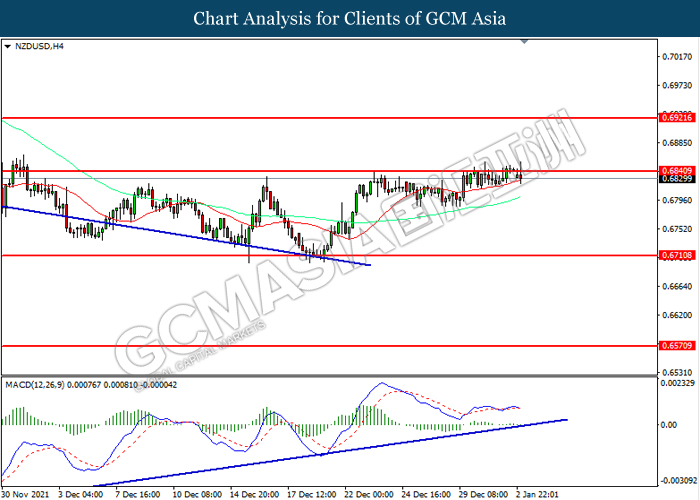Viewport: 700px width, 500px height.
Task: Click the 0.69730 price scale value
Action: point(678,85)
